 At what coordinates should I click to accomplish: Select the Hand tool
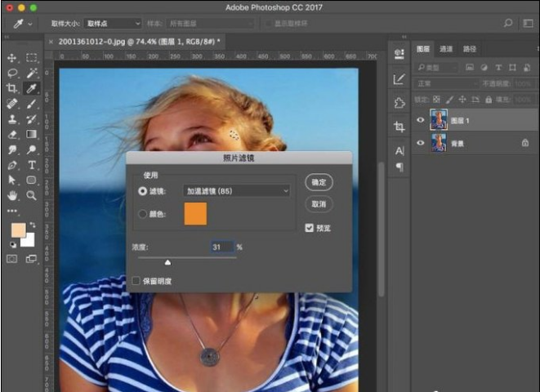click(12, 195)
